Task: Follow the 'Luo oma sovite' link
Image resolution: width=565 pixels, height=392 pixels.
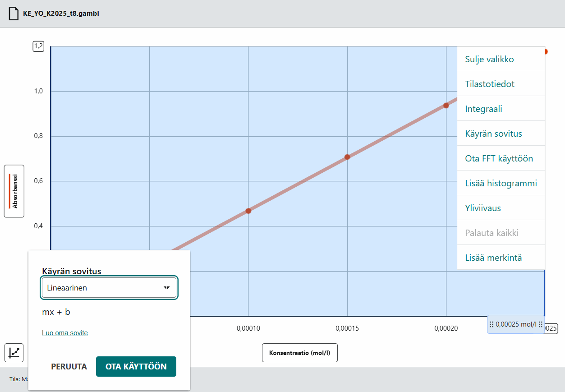Action: pos(65,333)
